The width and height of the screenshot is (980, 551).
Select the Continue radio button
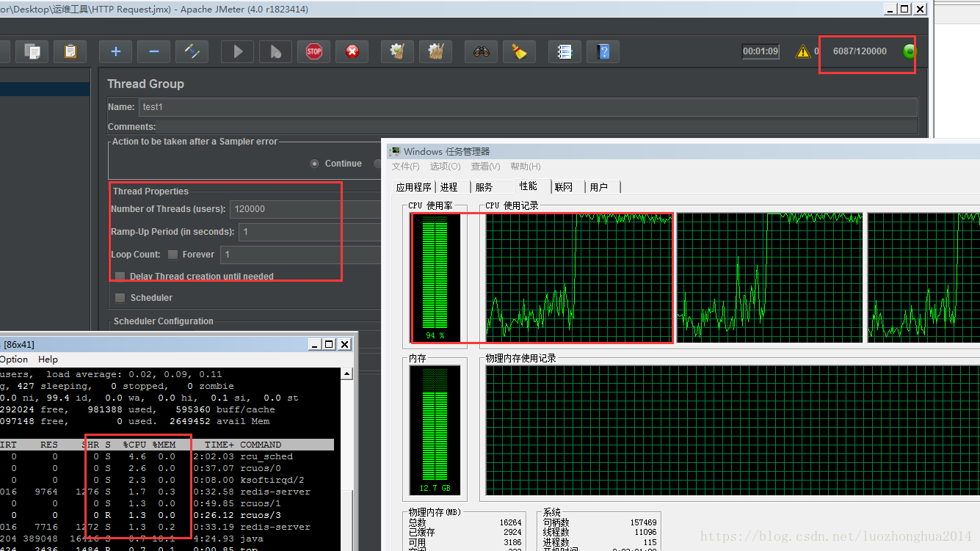point(316,164)
